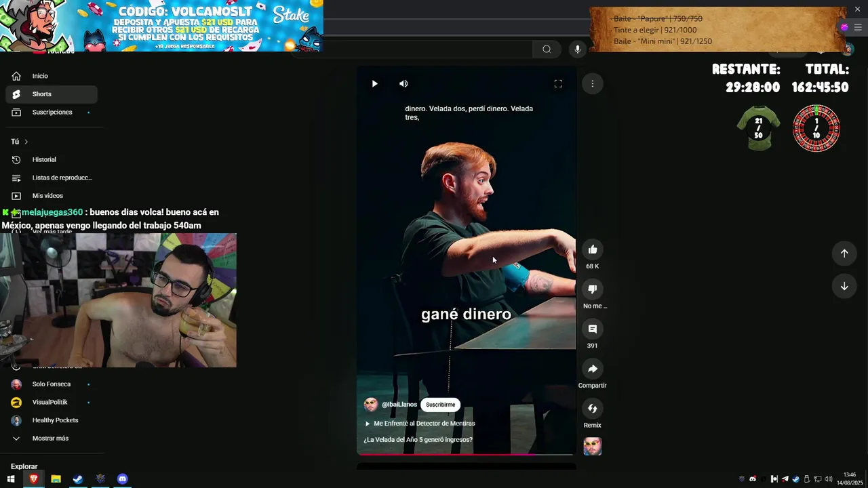The width and height of the screenshot is (868, 488).
Task: Open Steam in the taskbar
Action: point(78,479)
